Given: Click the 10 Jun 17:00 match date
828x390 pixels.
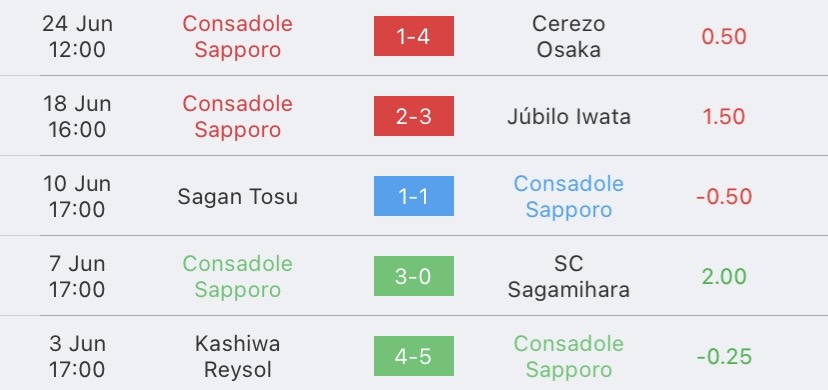Looking at the screenshot, I should [77, 197].
